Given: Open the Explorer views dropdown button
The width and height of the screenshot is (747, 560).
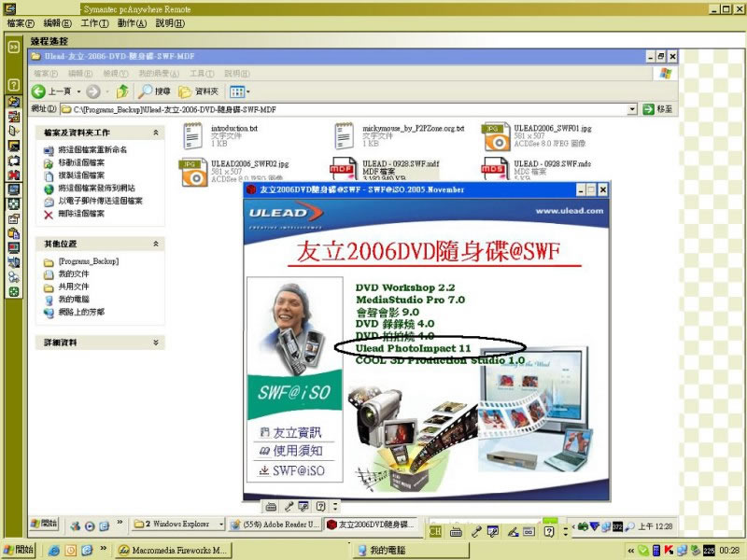Looking at the screenshot, I should [x=239, y=91].
